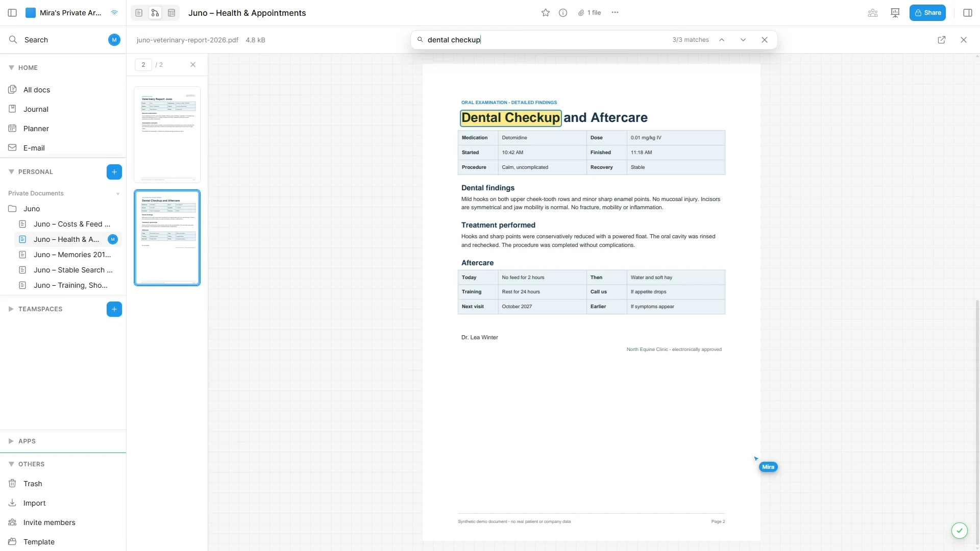Close the thumbnail panel
Screen dimensions: 980x551
[193, 65]
